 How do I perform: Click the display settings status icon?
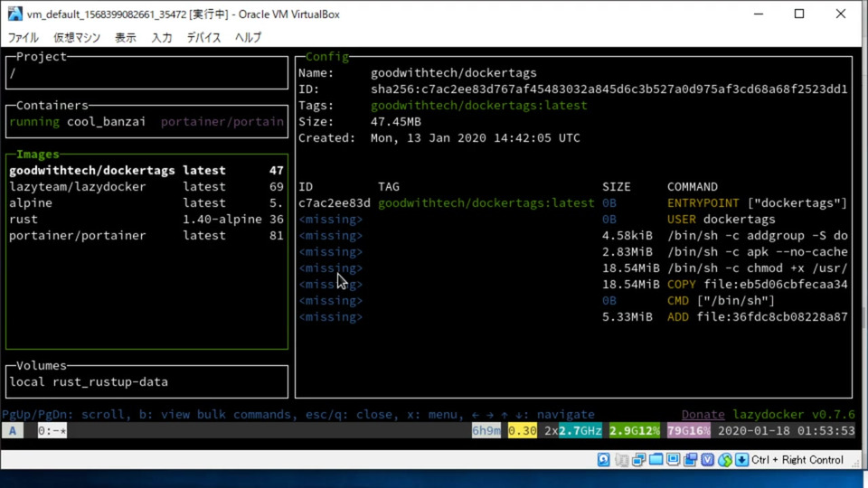[673, 460]
